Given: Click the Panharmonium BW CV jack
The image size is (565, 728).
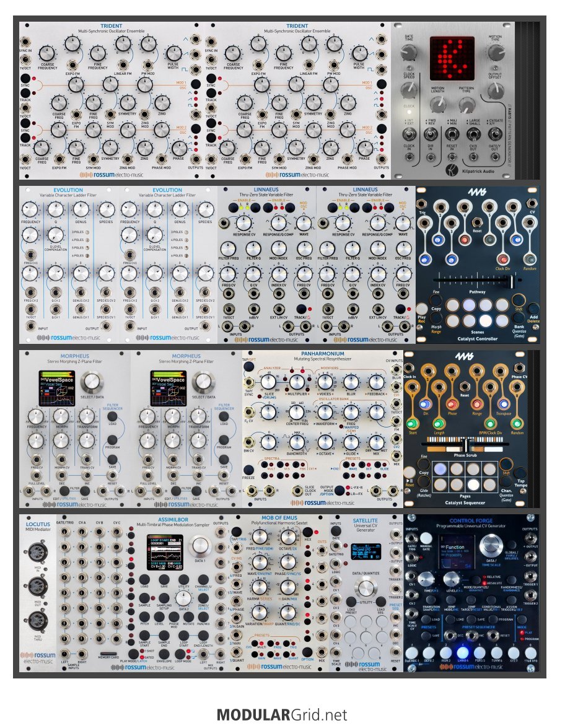Looking at the screenshot, I should [x=249, y=441].
